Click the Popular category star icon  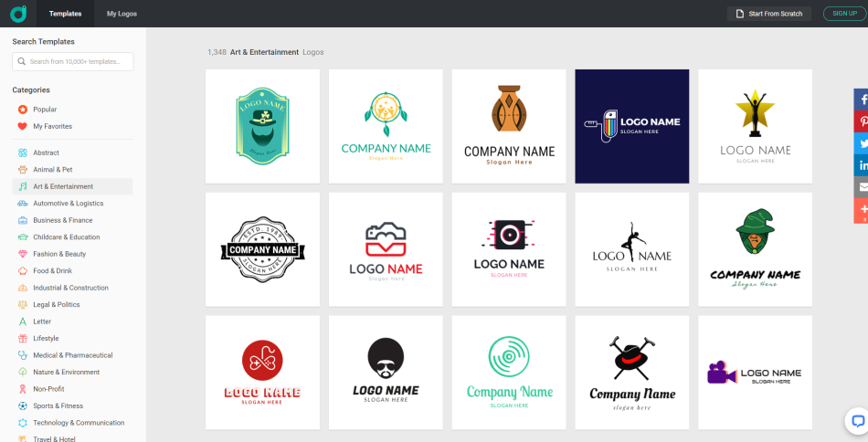pos(22,110)
